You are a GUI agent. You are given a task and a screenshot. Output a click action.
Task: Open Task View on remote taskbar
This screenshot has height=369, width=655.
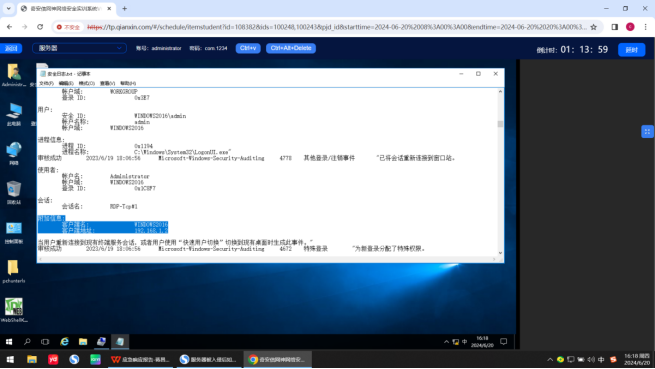click(45, 342)
